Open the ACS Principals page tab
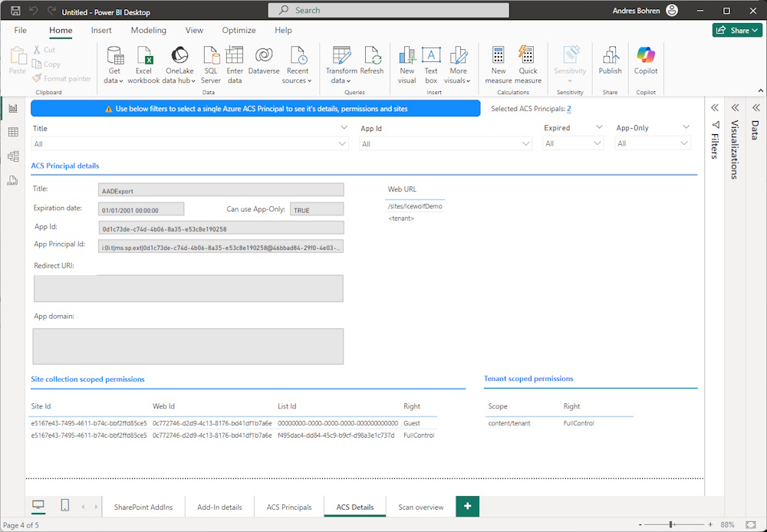The width and height of the screenshot is (767, 532). tap(289, 507)
